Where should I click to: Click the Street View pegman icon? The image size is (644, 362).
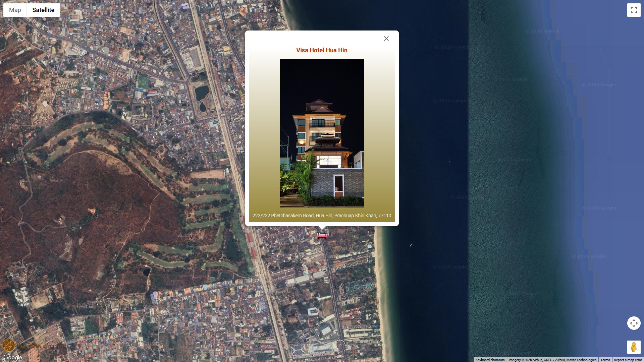pyautogui.click(x=634, y=347)
